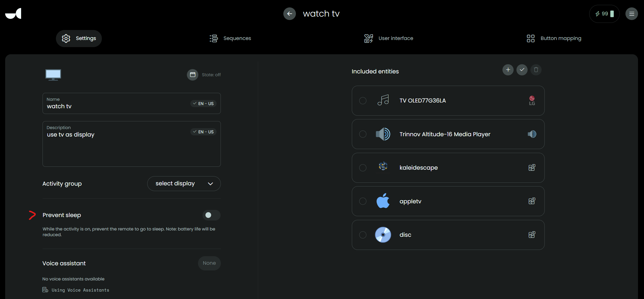Click the back arrow beside watch tv
Image resolution: width=644 pixels, height=299 pixels.
(x=289, y=14)
